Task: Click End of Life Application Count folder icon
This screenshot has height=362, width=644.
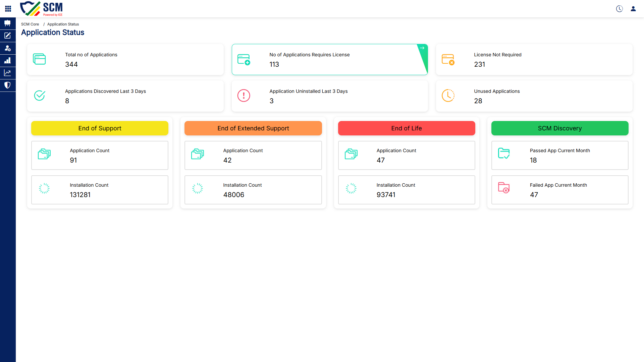Action: pyautogui.click(x=351, y=154)
